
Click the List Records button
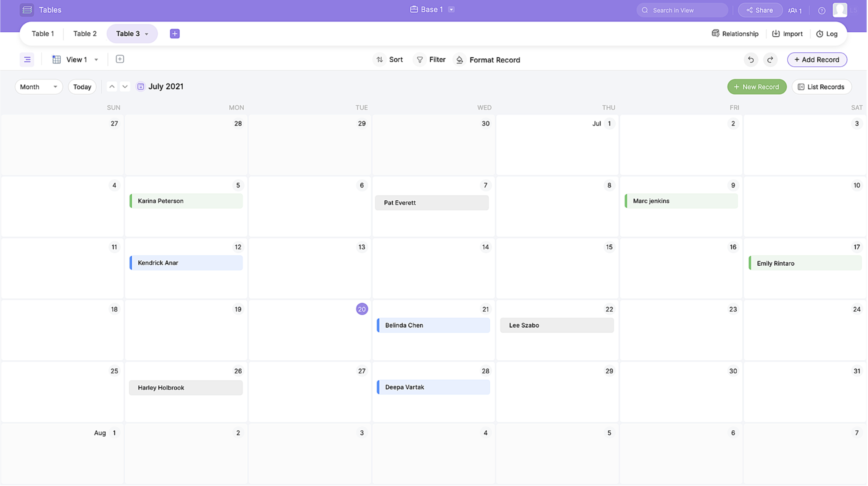pyautogui.click(x=821, y=87)
